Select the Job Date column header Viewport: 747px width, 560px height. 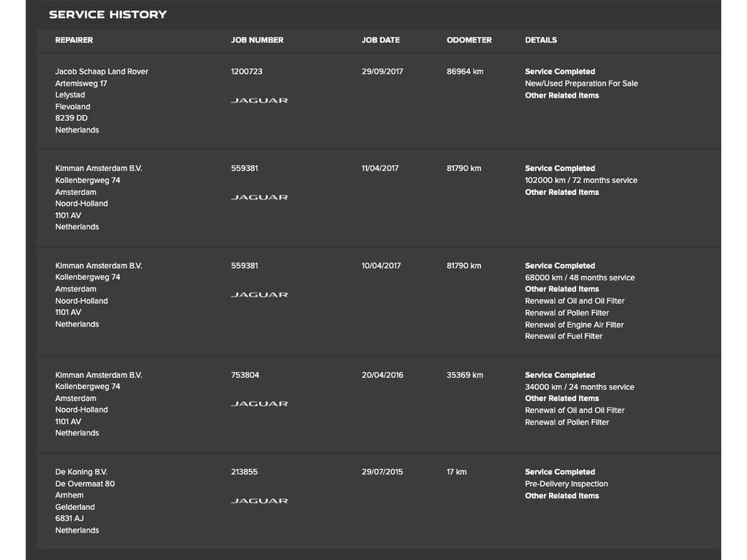coord(380,40)
